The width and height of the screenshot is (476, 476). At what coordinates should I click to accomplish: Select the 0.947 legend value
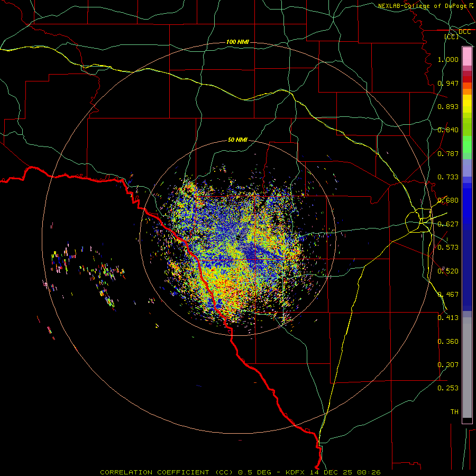tap(448, 83)
